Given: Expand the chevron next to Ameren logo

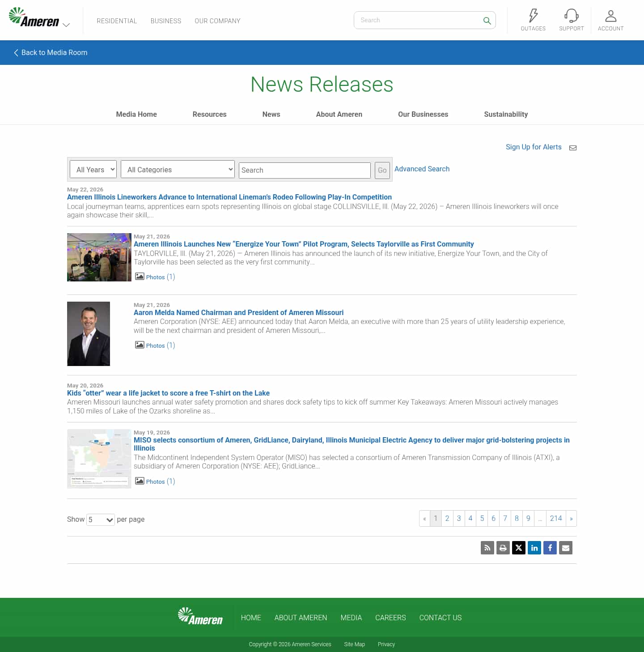Looking at the screenshot, I should tap(66, 25).
